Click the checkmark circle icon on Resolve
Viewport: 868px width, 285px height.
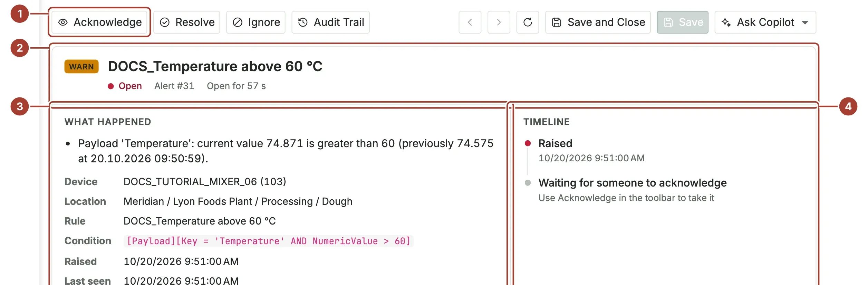point(165,22)
